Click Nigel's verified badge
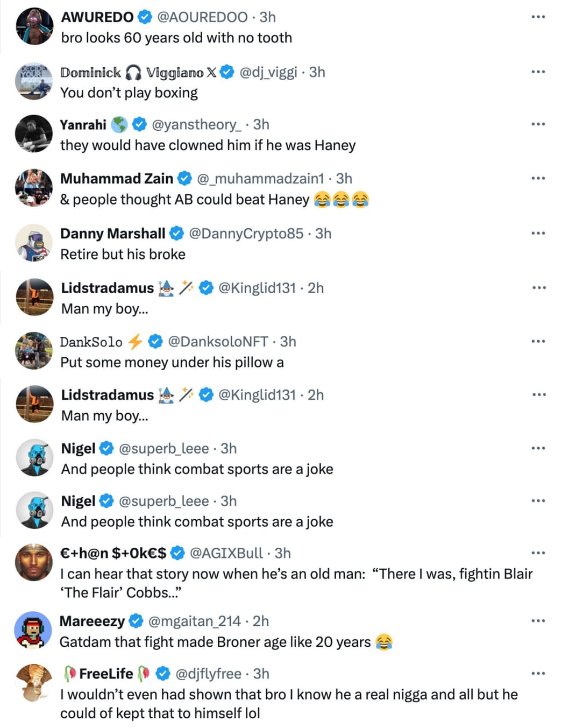 pos(106,448)
